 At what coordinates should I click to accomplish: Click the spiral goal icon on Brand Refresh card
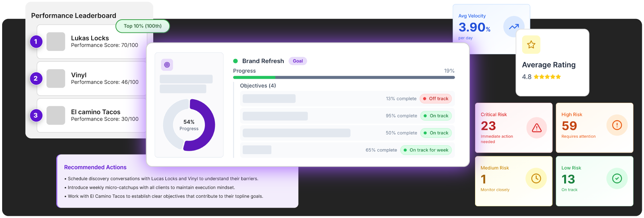167,65
